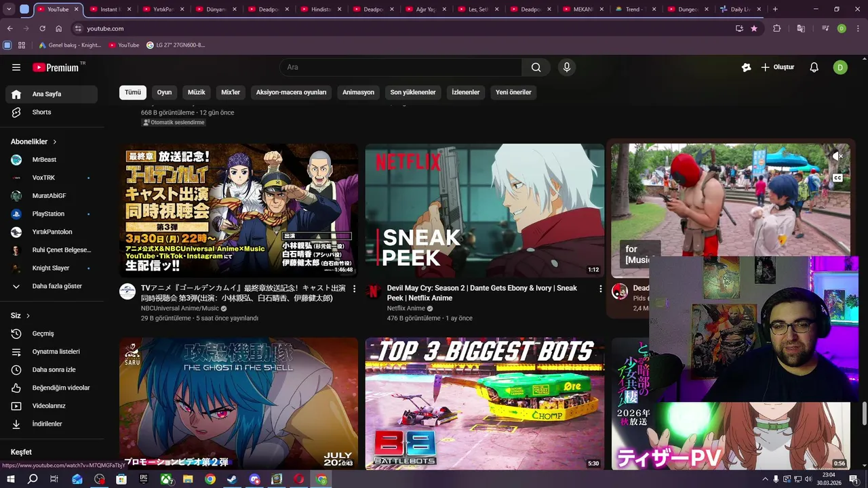Switch to the Trend browser tab
This screenshot has height=488, width=868.
(x=635, y=9)
